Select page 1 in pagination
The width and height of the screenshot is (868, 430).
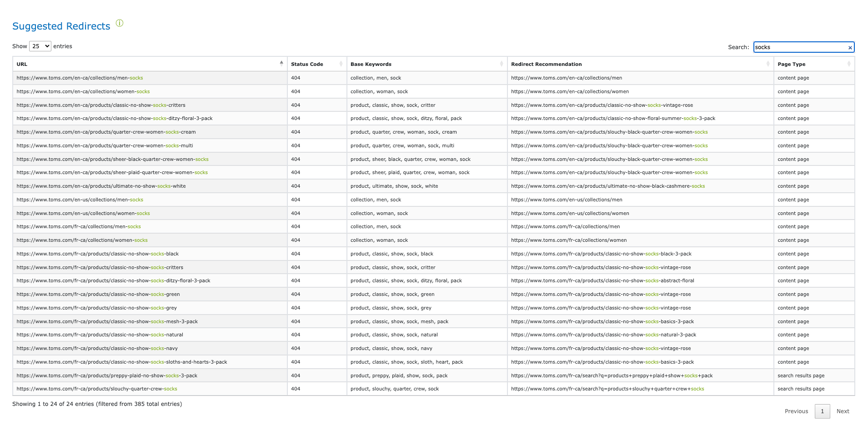pos(822,411)
